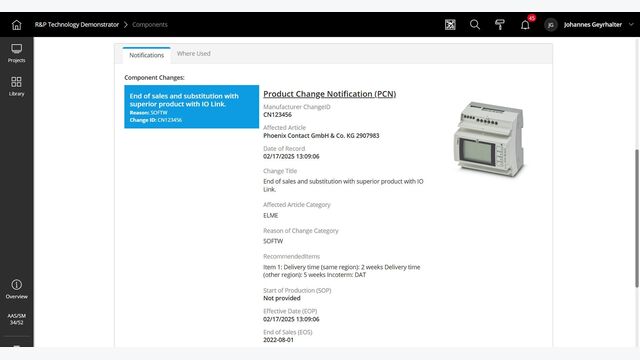The image size is (640, 360).
Task: Click Phoenix Contact GmbH & Co. KG 2907983
Action: point(321,136)
